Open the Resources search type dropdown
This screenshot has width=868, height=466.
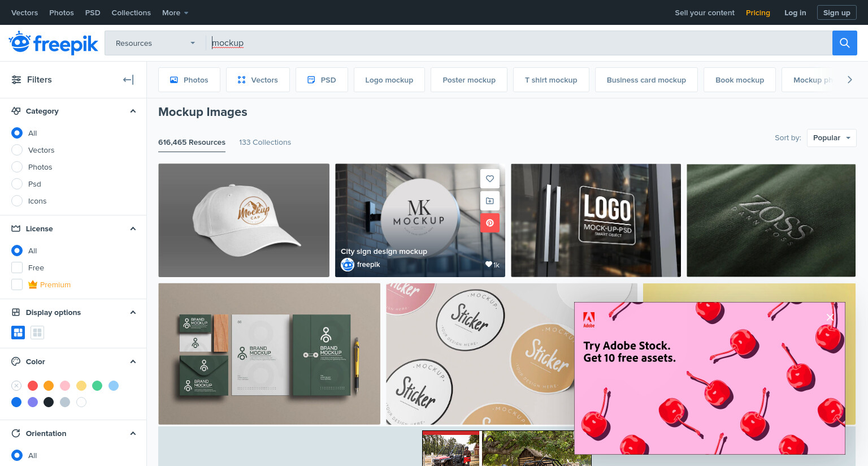click(x=155, y=43)
